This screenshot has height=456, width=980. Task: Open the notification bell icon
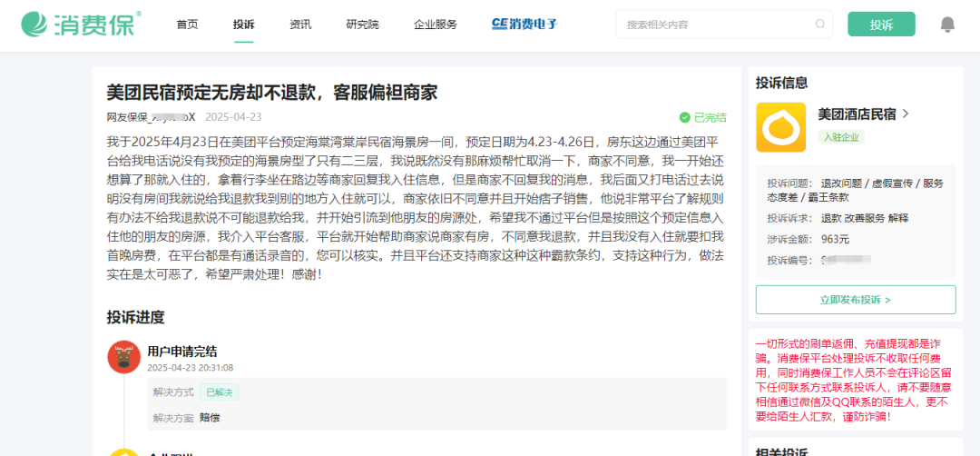(947, 25)
